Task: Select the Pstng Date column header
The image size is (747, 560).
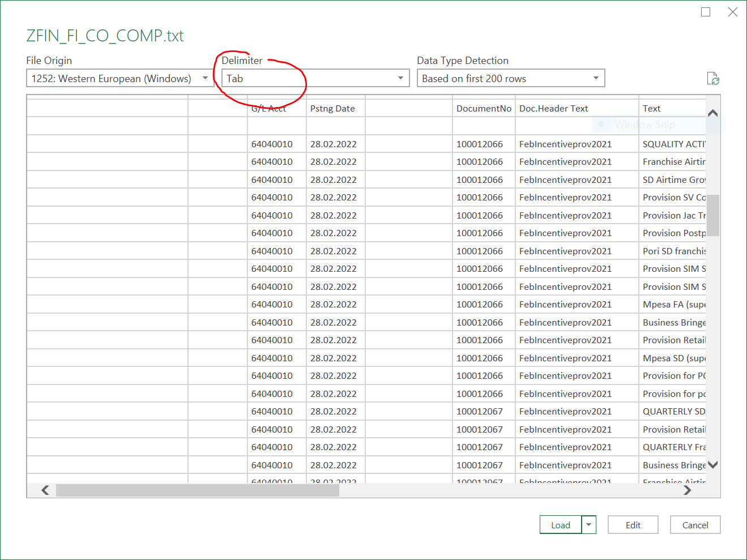Action: point(336,108)
